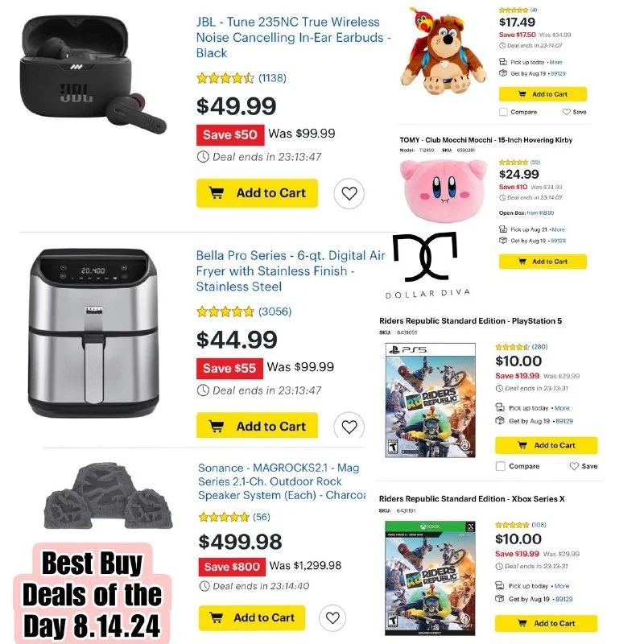This screenshot has width=644, height=644.
Task: Open JBL Tune 235NC product title link
Action: pos(293,37)
